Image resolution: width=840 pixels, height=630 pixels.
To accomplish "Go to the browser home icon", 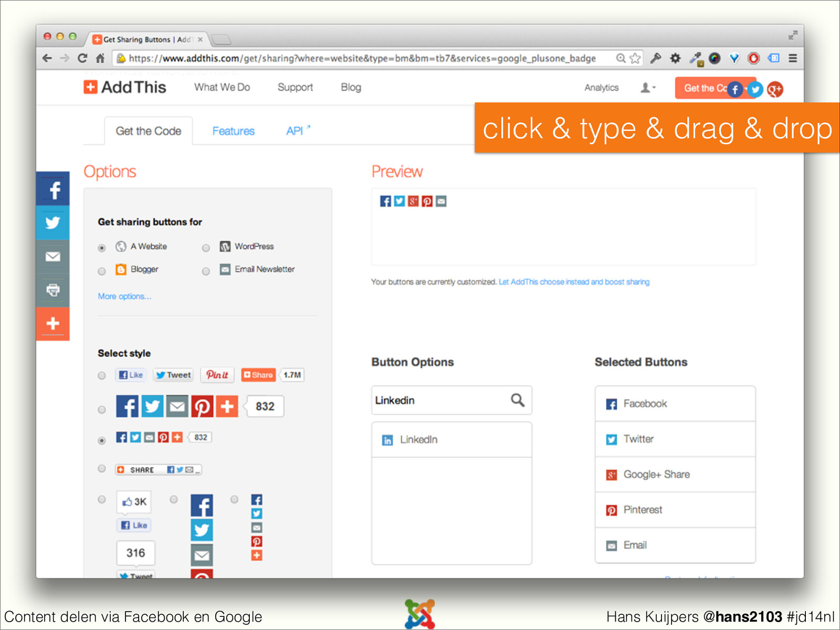I will pos(100,58).
